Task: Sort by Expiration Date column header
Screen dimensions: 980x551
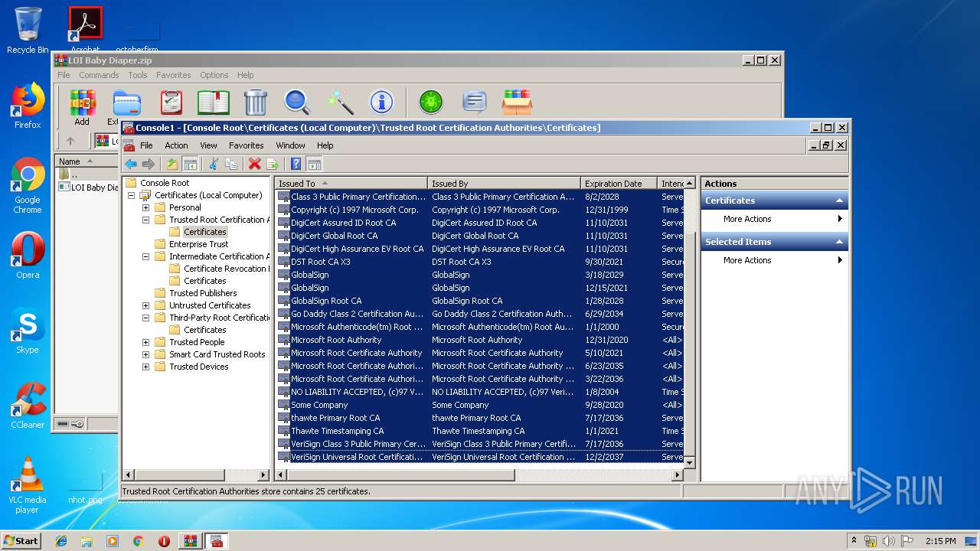Action: click(619, 184)
